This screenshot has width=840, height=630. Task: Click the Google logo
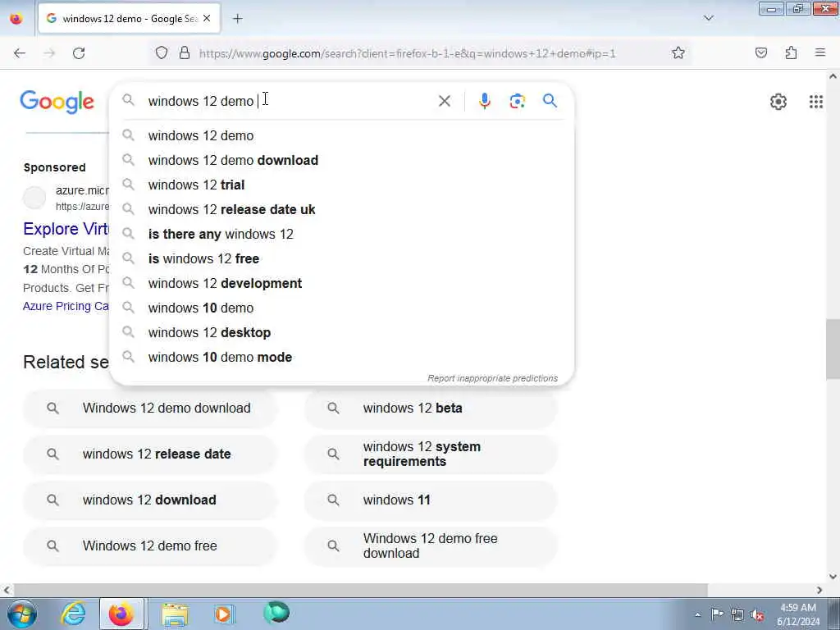pos(57,102)
